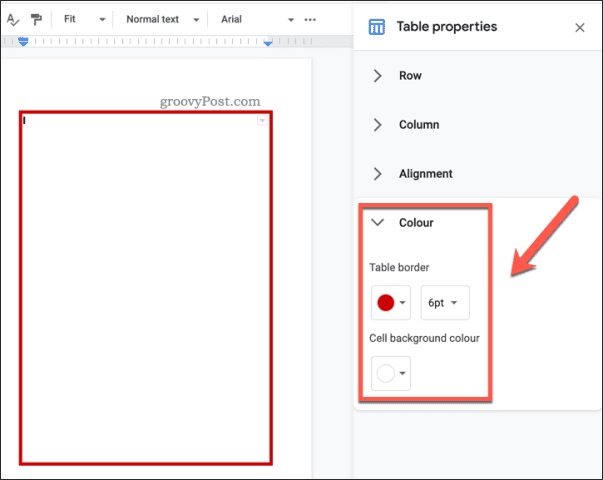Open the three-dot More toolbar options
This screenshot has width=603, height=480.
click(x=310, y=20)
